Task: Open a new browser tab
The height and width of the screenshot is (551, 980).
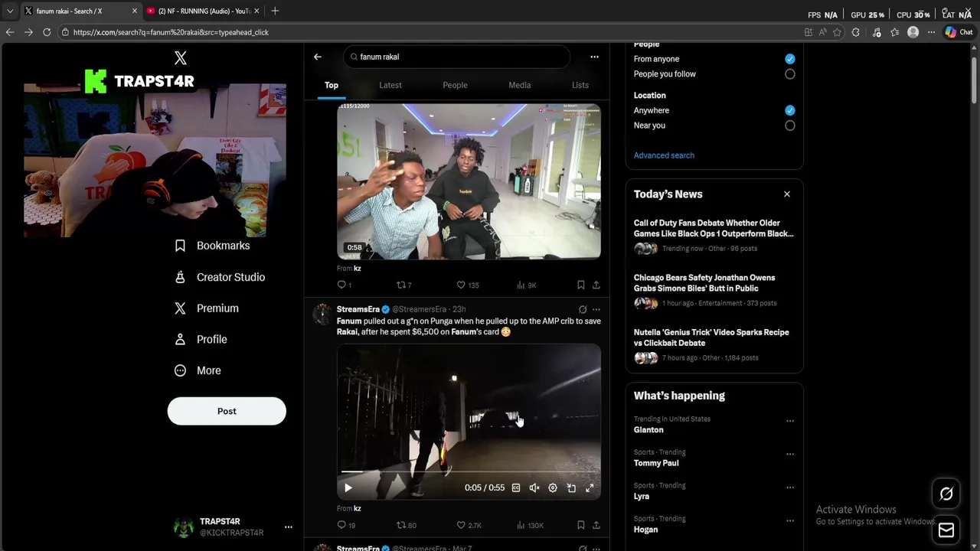Action: (x=275, y=11)
